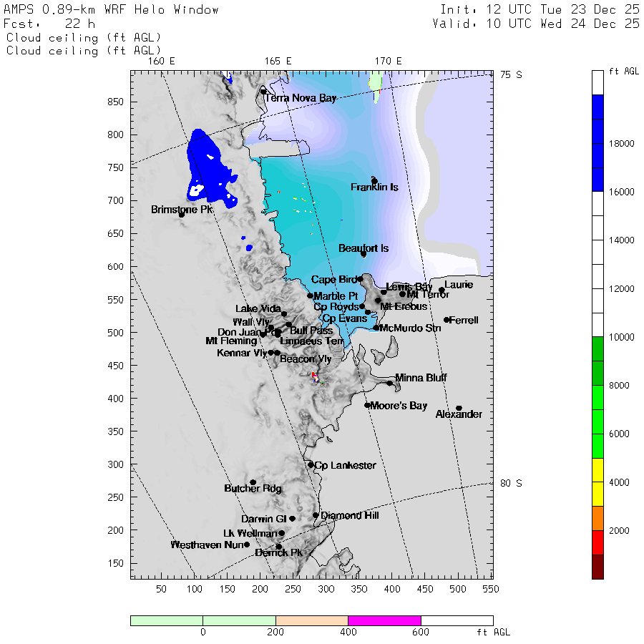Click the 165 E longitude label

pos(278,62)
